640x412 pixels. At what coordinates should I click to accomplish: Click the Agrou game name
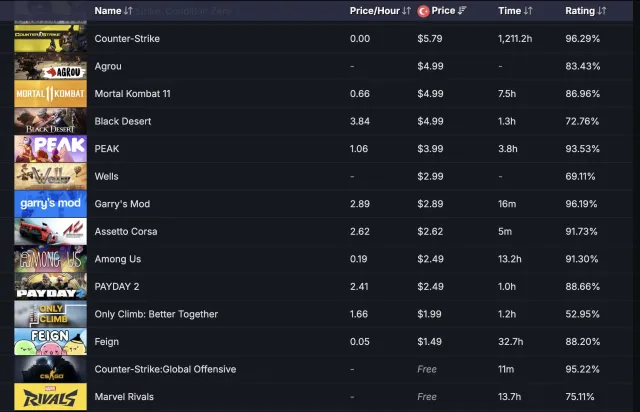tap(108, 66)
